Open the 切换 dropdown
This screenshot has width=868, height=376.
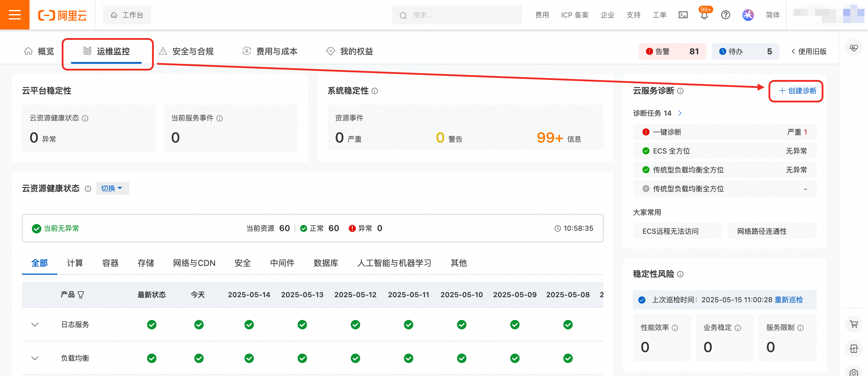pyautogui.click(x=112, y=188)
